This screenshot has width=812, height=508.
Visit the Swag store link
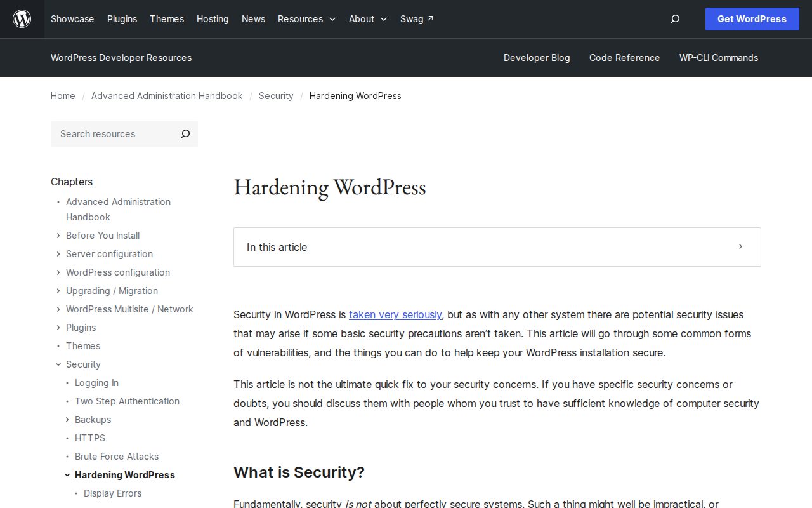[x=417, y=19]
